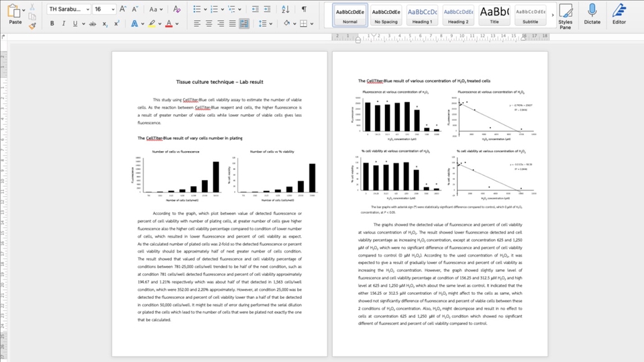The width and height of the screenshot is (644, 362).
Task: Click the tab selector at ruler corner
Action: point(3,37)
